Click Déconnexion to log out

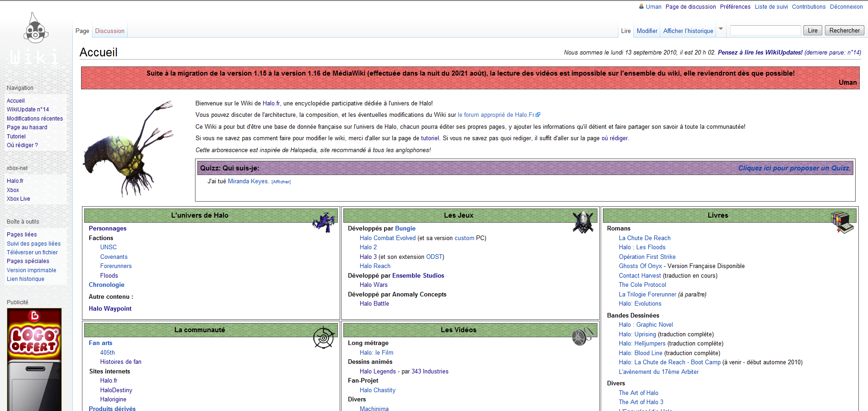pyautogui.click(x=846, y=7)
